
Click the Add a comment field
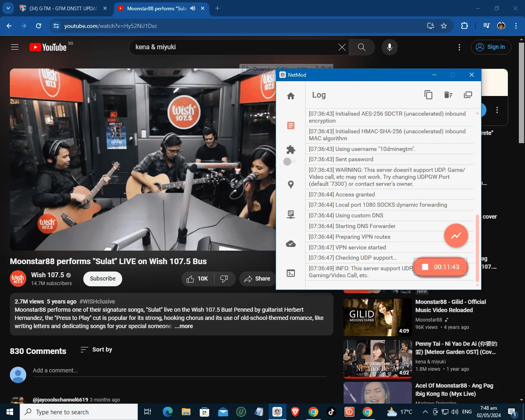[180, 371]
